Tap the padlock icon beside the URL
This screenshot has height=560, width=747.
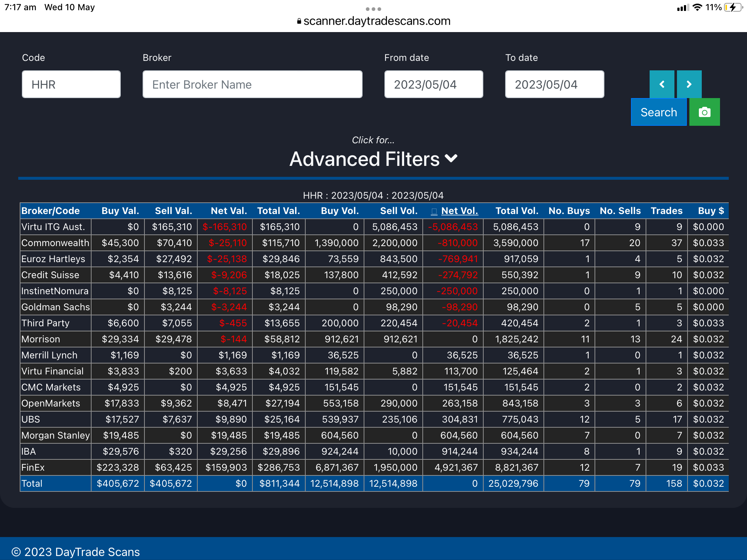click(299, 21)
